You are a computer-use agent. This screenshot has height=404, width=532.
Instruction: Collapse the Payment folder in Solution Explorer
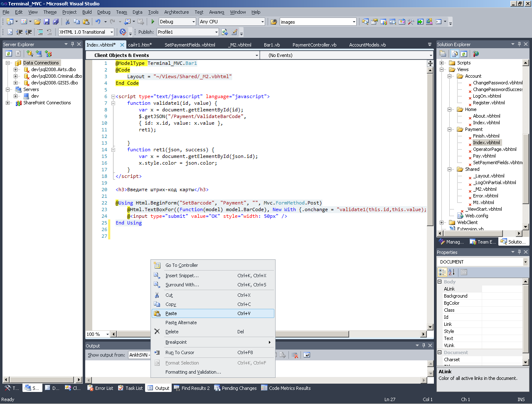(x=450, y=129)
